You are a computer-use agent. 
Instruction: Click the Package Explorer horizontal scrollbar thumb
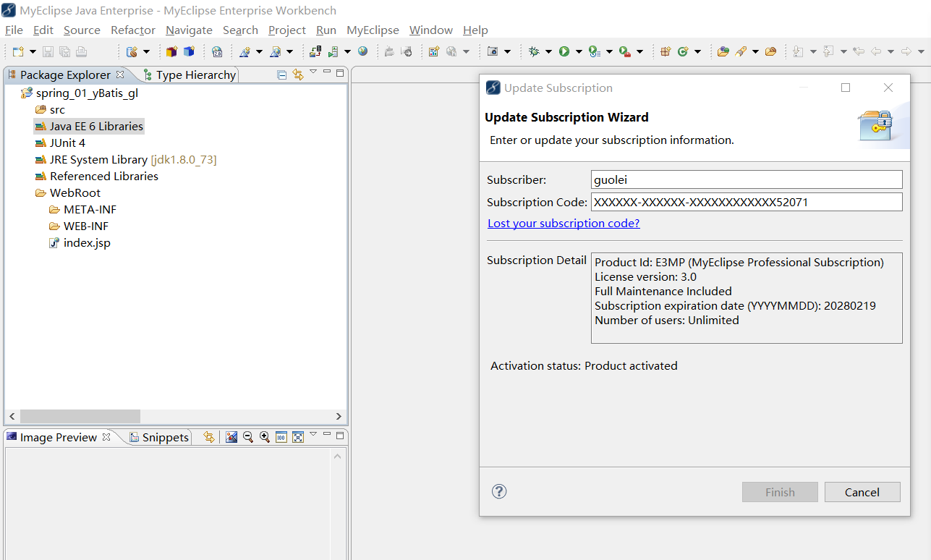(x=80, y=416)
